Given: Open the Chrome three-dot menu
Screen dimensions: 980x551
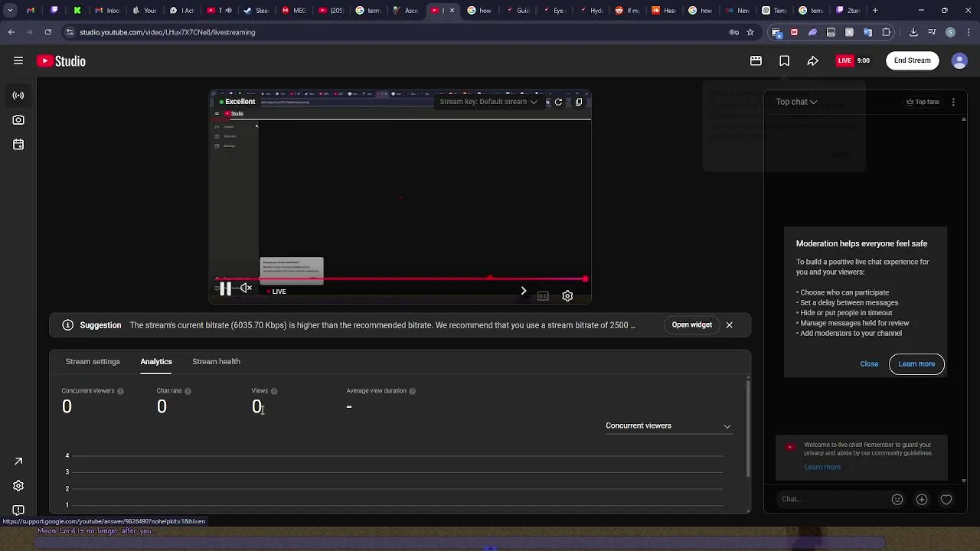Looking at the screenshot, I should 969,32.
